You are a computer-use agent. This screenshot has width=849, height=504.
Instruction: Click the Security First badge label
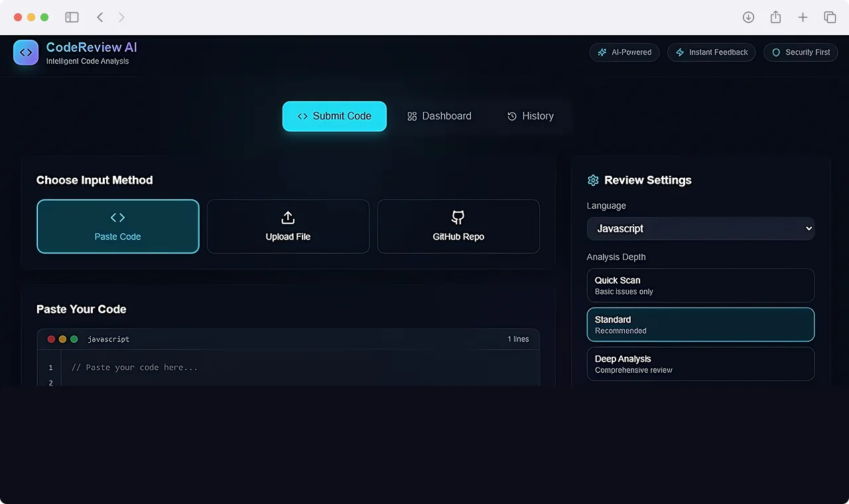tap(808, 52)
